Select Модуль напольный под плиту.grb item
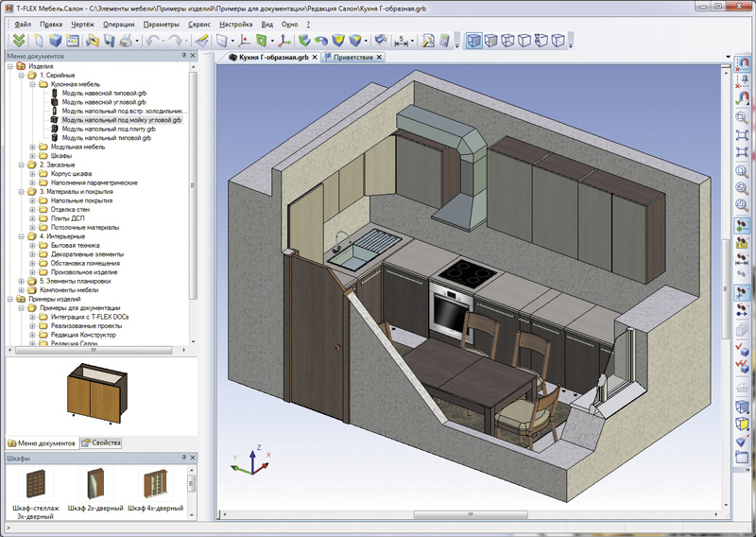756x537 pixels. [x=109, y=129]
